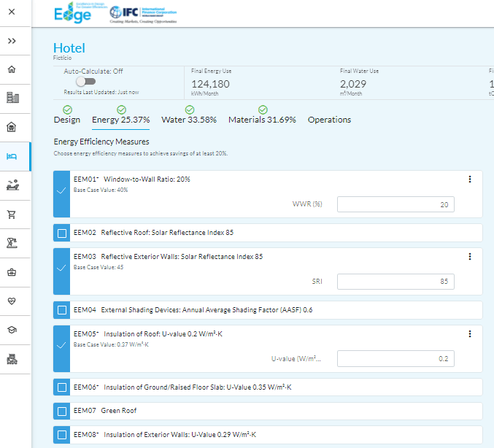Check EEM04 External Shading Devices

click(x=62, y=310)
